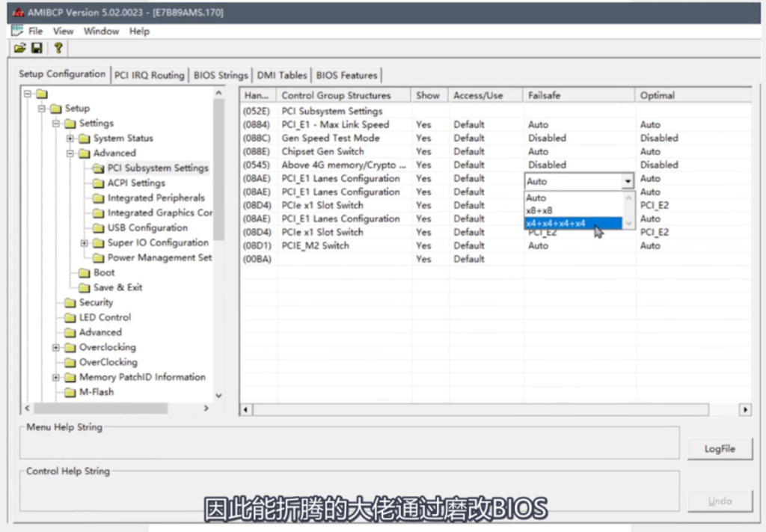Image resolution: width=766 pixels, height=532 pixels.
Task: Click the Help question mark icon
Action: pyautogui.click(x=58, y=49)
